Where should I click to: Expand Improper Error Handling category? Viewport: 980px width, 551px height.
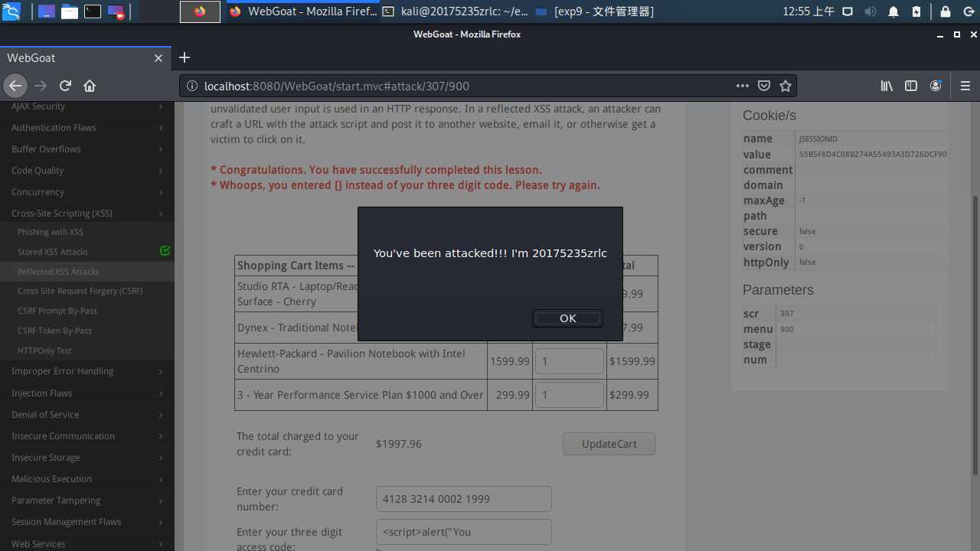point(87,371)
